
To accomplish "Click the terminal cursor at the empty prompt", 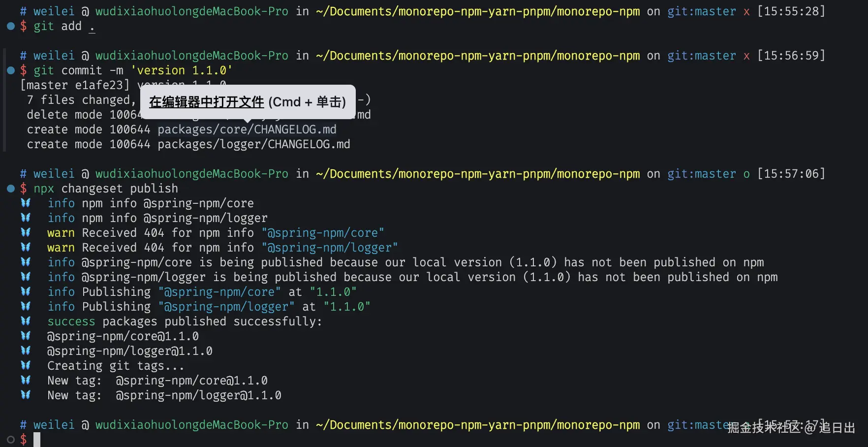I will [37, 440].
